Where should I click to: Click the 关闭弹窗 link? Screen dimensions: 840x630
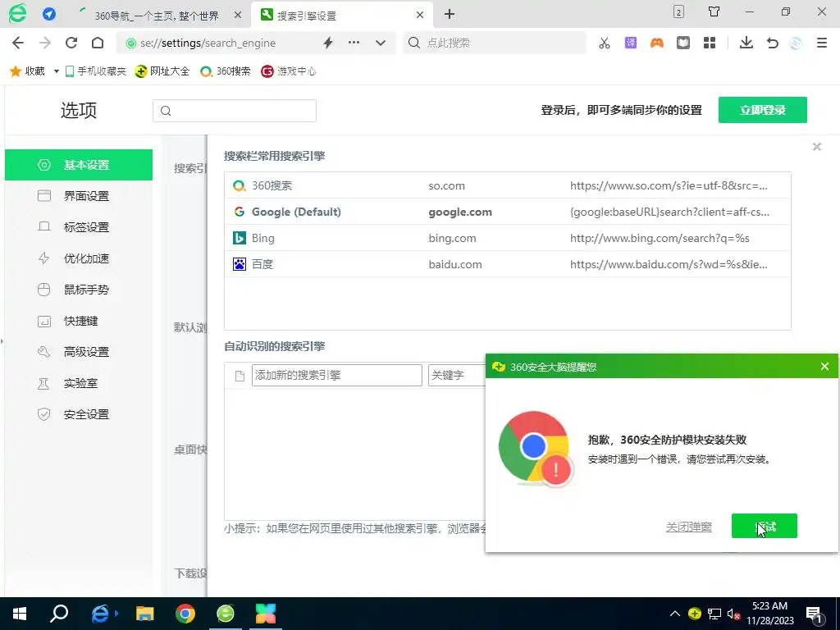688,527
